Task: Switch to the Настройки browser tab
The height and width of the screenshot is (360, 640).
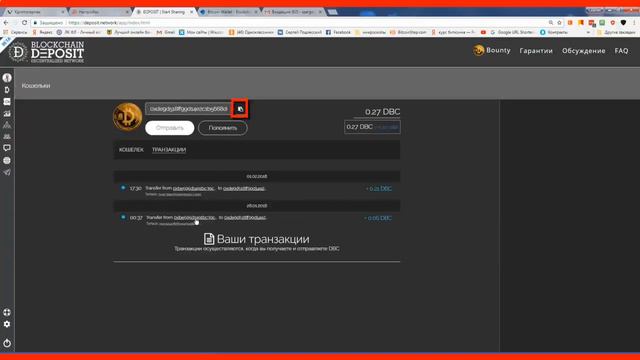Action: (x=100, y=12)
